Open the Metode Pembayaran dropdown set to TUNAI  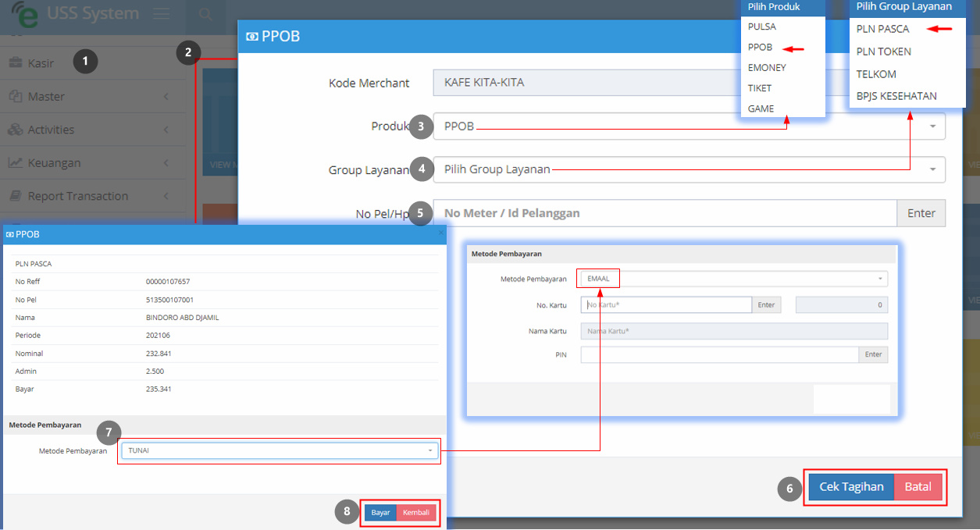pos(280,450)
